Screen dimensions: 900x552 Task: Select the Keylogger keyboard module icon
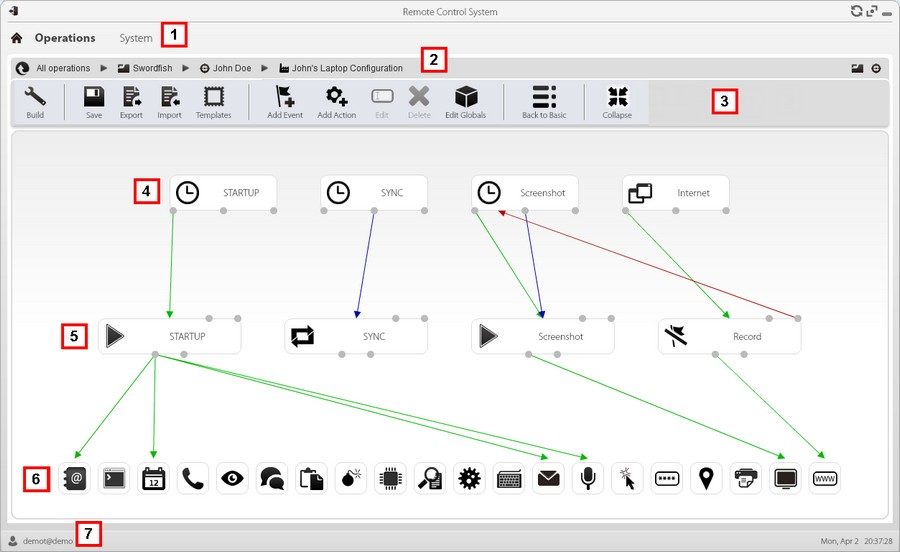coord(509,478)
